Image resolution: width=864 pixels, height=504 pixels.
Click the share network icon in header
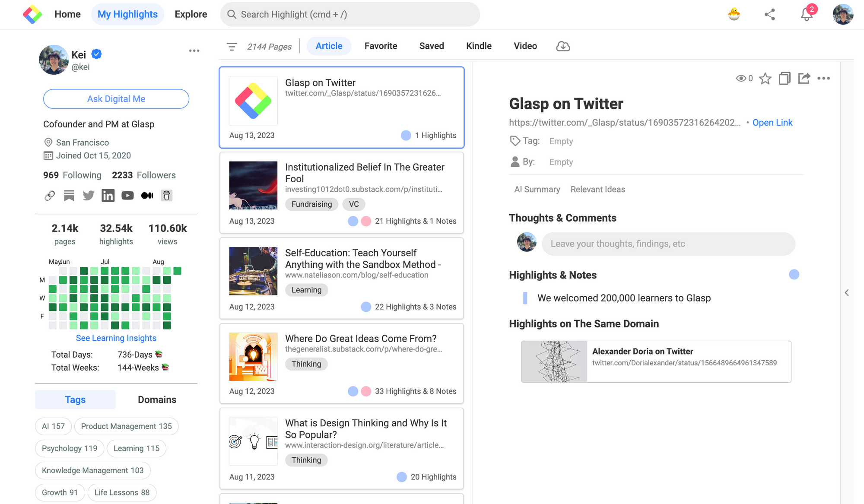pyautogui.click(x=770, y=14)
